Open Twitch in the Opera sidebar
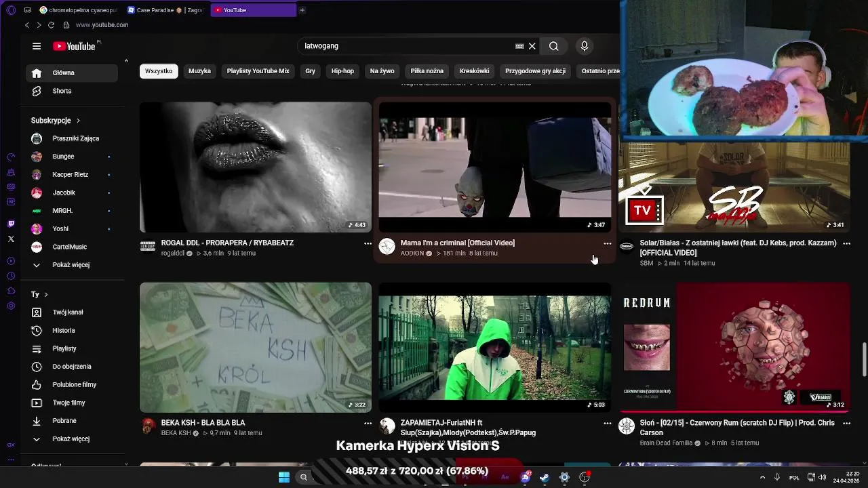Screen dimensions: 868x488 11,224
